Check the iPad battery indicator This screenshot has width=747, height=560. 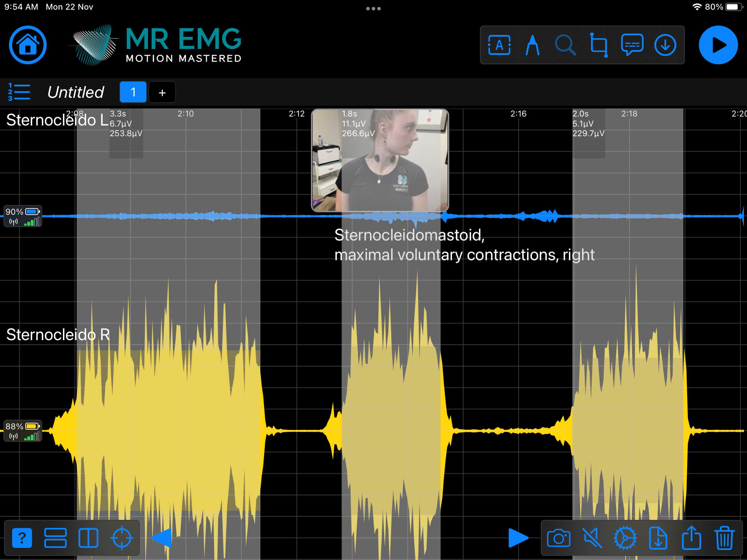point(735,7)
